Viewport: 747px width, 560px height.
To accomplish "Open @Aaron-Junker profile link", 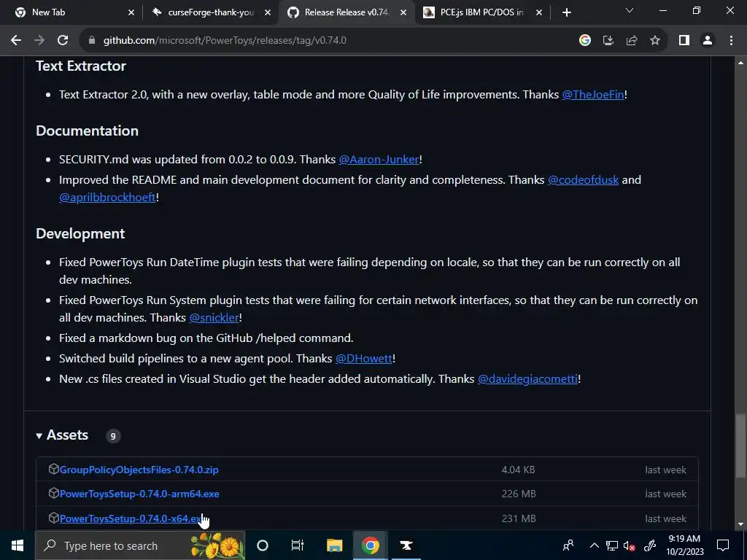I will tap(379, 159).
